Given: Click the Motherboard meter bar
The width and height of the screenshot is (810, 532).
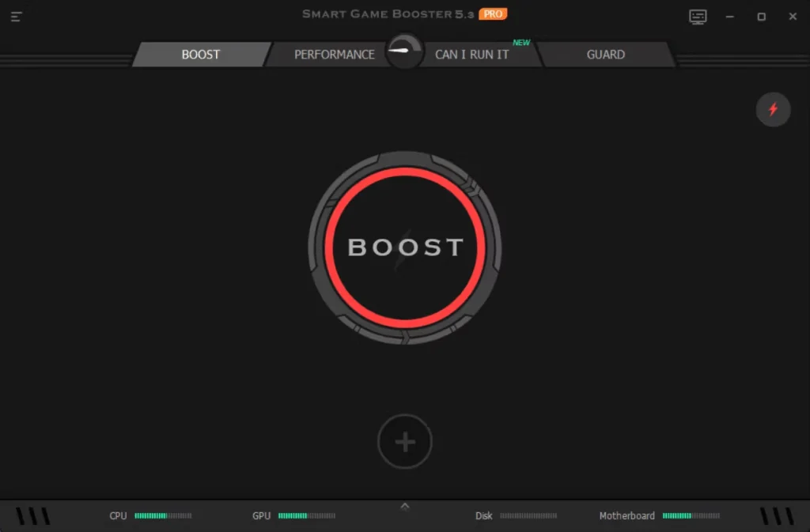Looking at the screenshot, I should click(x=691, y=515).
